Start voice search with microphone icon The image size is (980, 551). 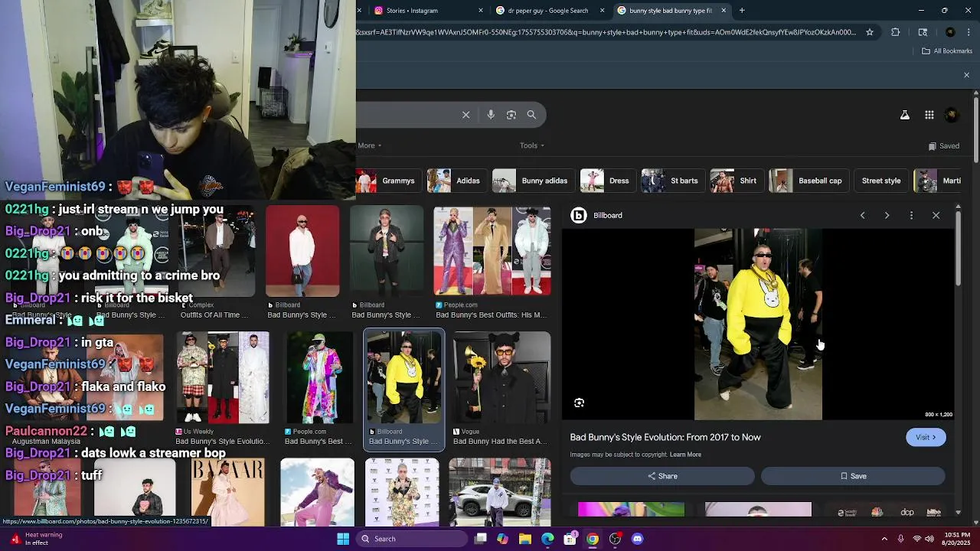[x=491, y=115]
